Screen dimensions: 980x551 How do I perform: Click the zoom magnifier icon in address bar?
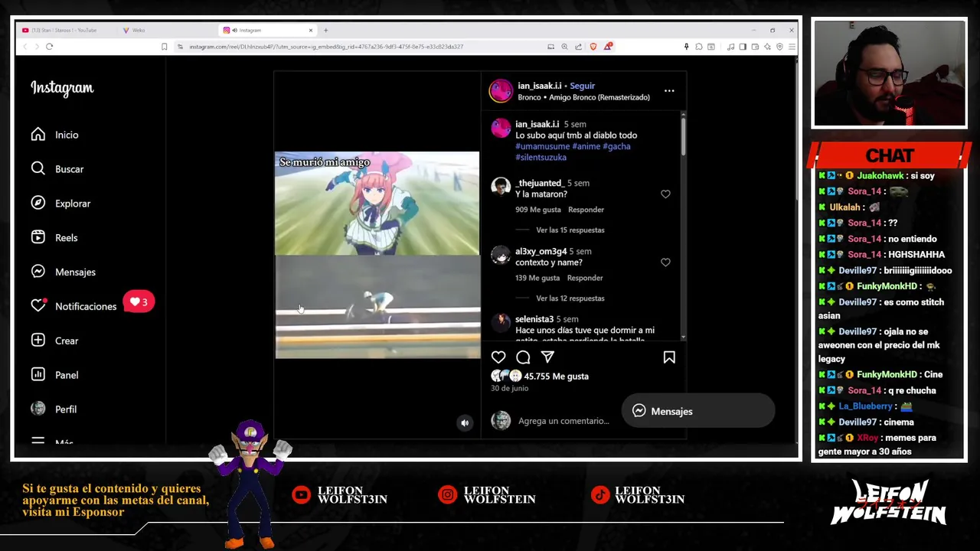tap(564, 47)
